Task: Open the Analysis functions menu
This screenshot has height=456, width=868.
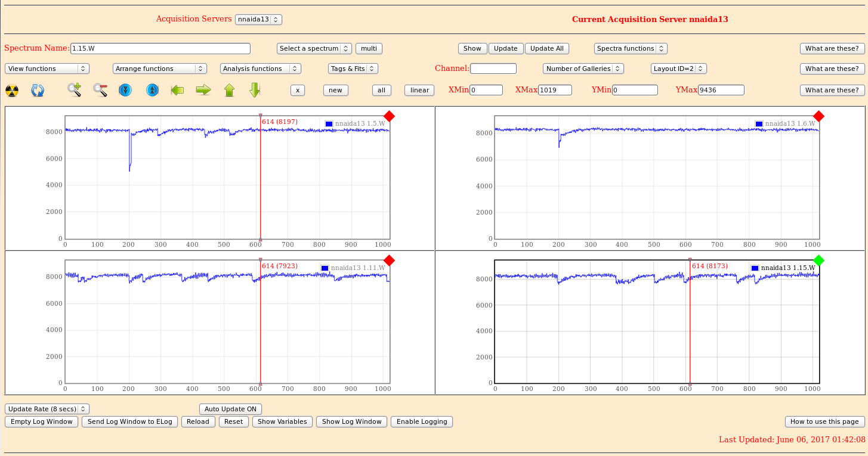Action: coord(260,69)
